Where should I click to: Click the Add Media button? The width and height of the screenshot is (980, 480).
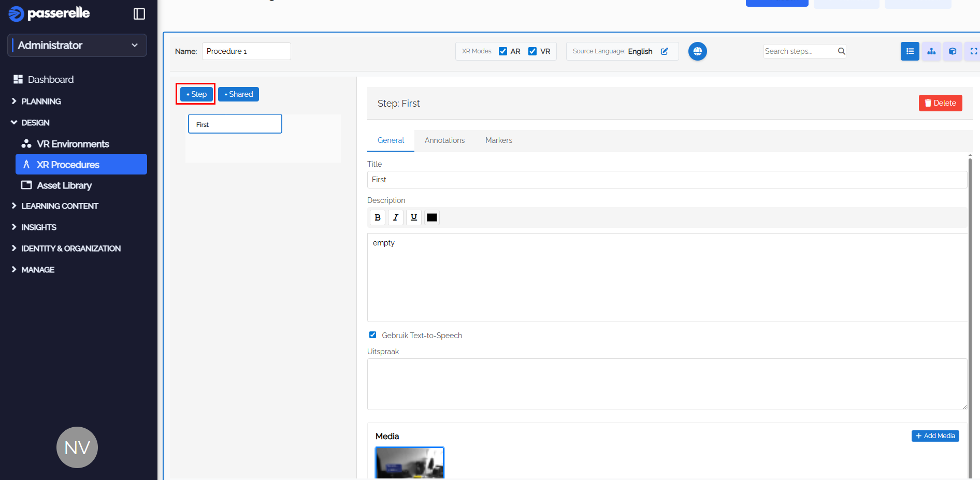pos(935,436)
